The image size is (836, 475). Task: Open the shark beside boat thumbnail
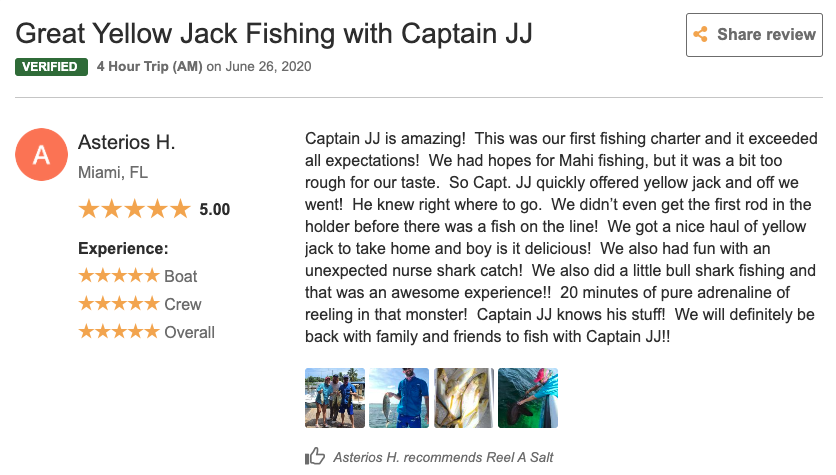coord(527,398)
